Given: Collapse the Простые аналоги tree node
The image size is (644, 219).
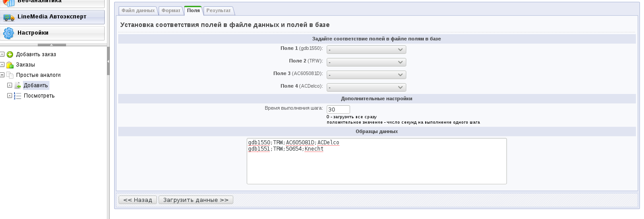Looking at the screenshot, I should pos(2,75).
